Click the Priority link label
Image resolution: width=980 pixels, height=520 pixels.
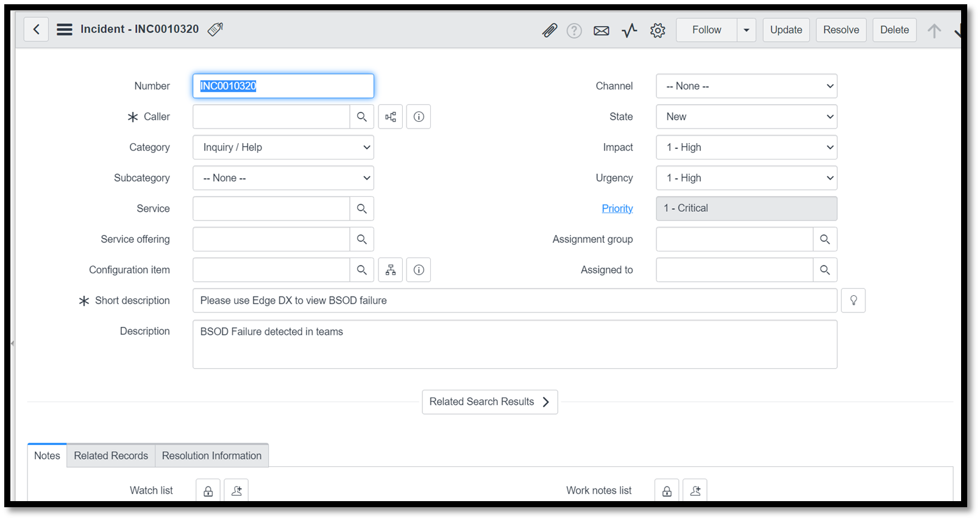(x=617, y=208)
